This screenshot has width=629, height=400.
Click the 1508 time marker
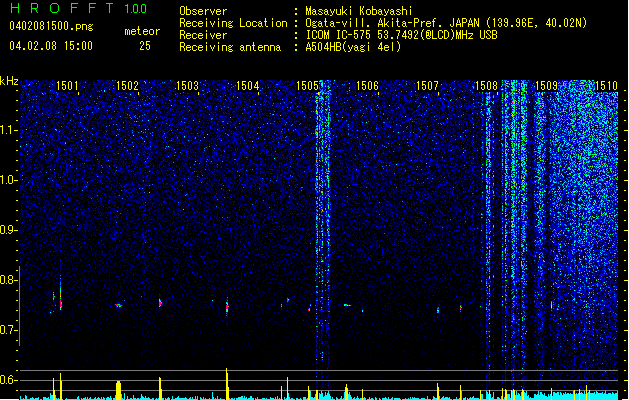[x=487, y=86]
